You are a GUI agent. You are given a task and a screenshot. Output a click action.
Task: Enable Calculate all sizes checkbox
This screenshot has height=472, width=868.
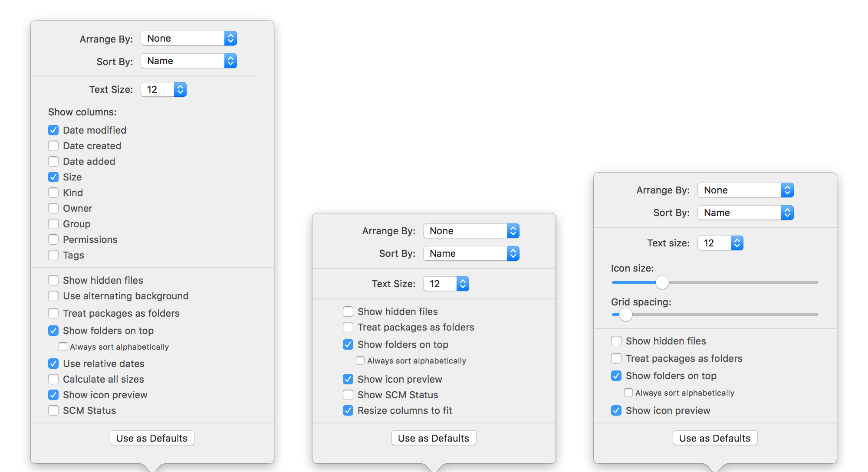(53, 379)
